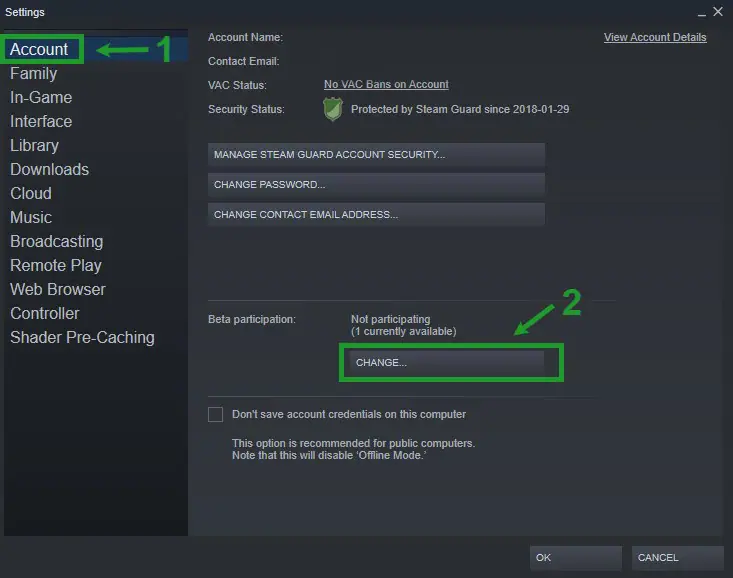Open the No VAC Bans on Account link
Image resolution: width=733 pixels, height=578 pixels.
[x=386, y=84]
